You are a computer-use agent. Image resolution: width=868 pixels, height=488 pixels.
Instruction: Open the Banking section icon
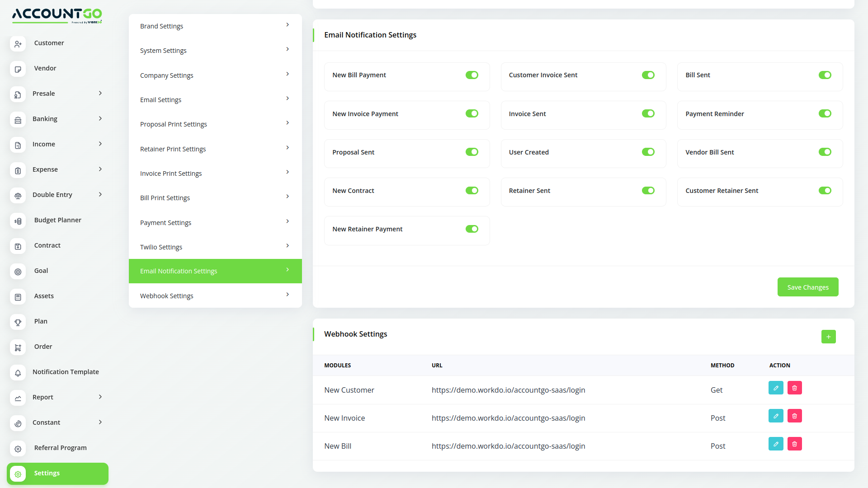coord(18,120)
